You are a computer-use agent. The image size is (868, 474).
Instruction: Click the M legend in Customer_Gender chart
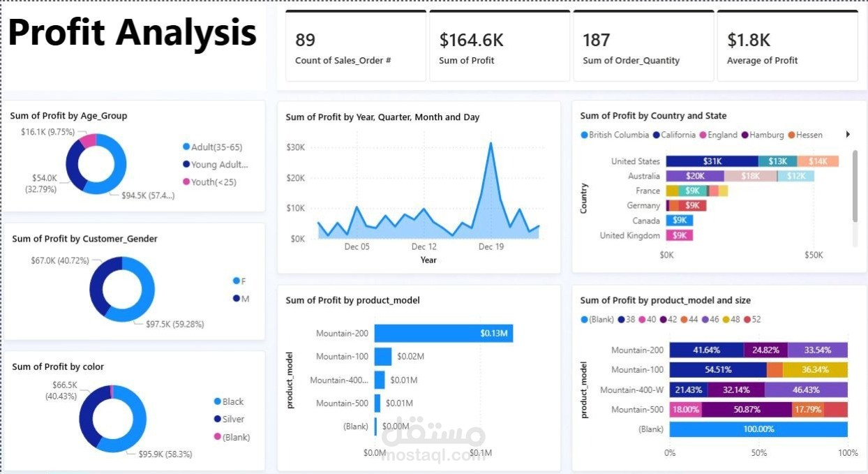point(239,298)
